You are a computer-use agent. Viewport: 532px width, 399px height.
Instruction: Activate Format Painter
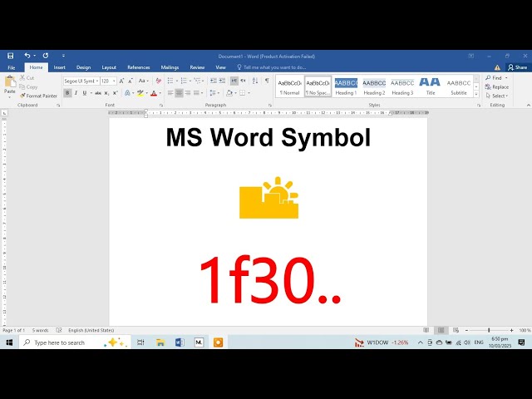coord(38,96)
